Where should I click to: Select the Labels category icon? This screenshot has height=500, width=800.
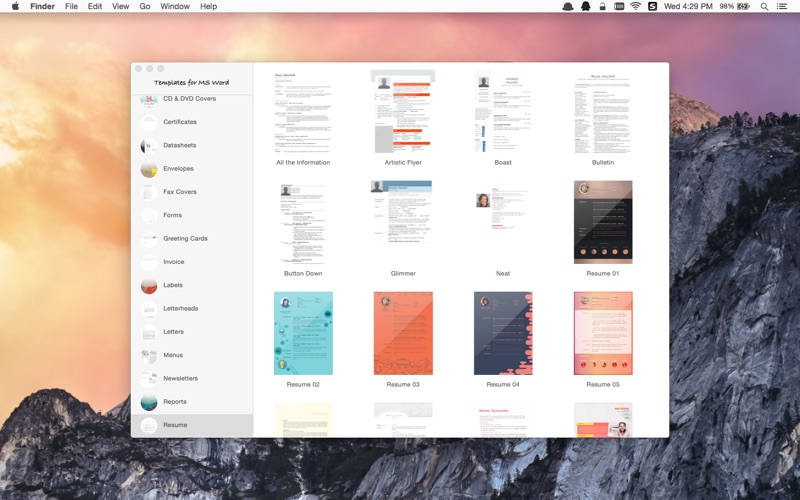tap(149, 286)
